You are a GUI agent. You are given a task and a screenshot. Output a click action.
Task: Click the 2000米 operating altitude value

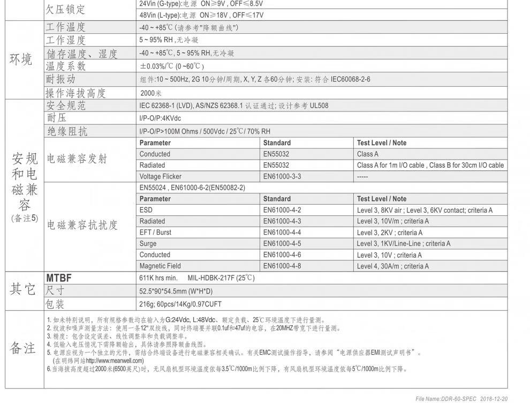click(x=151, y=93)
